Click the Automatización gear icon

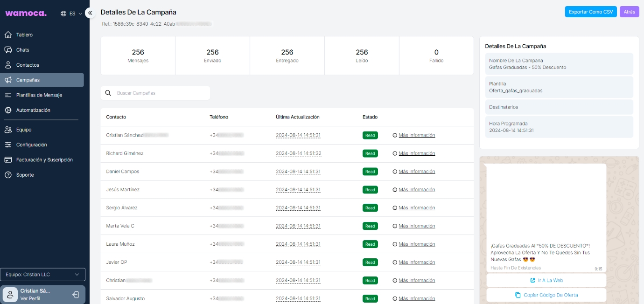[8, 111]
